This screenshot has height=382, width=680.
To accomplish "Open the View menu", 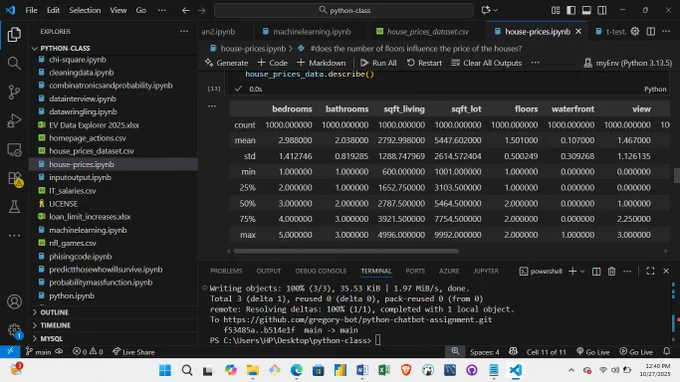I will [x=118, y=10].
